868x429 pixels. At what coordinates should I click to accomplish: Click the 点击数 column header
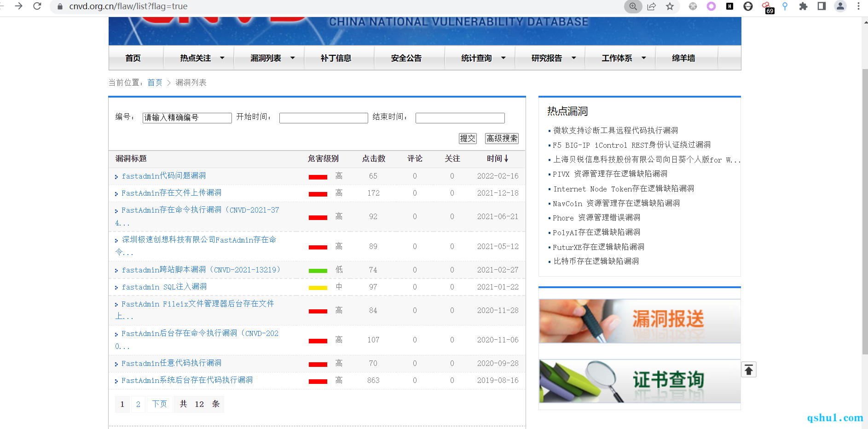pyautogui.click(x=374, y=158)
